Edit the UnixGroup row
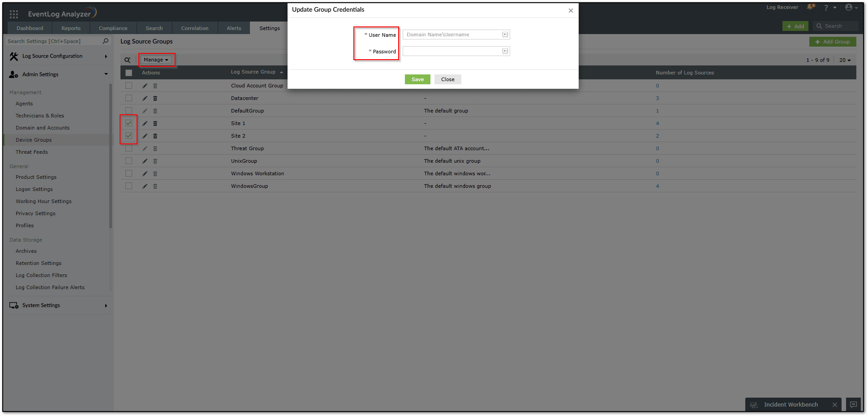 coord(145,161)
